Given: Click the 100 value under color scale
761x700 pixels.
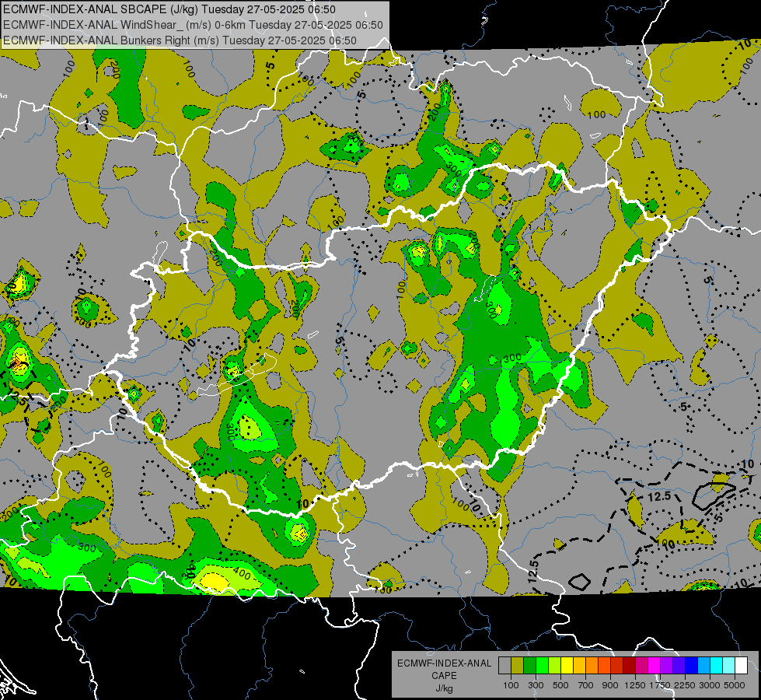Looking at the screenshot, I should click(x=511, y=685).
